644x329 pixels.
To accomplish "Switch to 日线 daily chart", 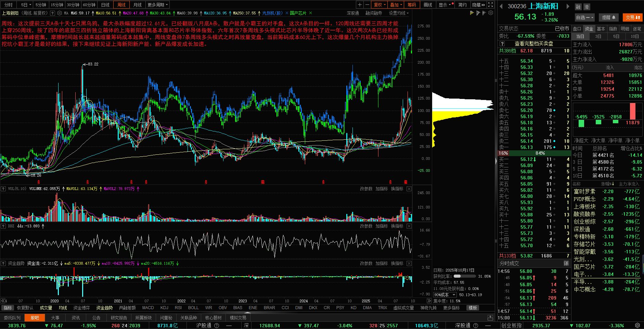I will [105, 5].
